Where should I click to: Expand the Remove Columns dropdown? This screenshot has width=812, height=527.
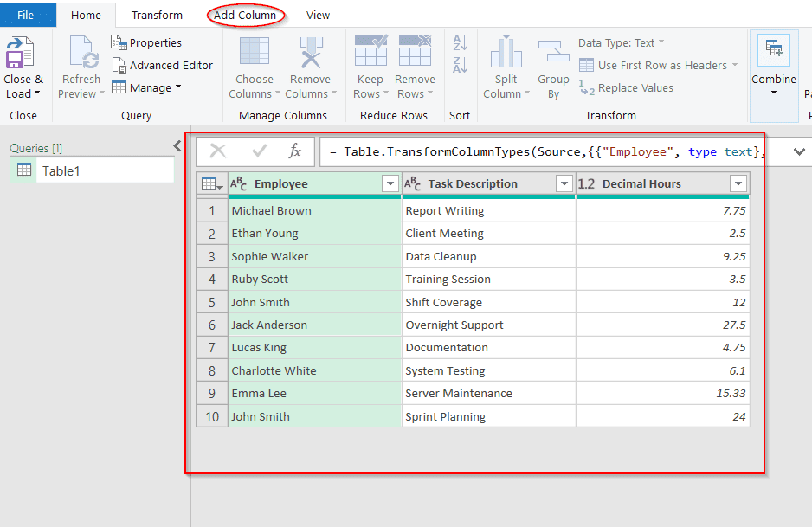pos(333,93)
